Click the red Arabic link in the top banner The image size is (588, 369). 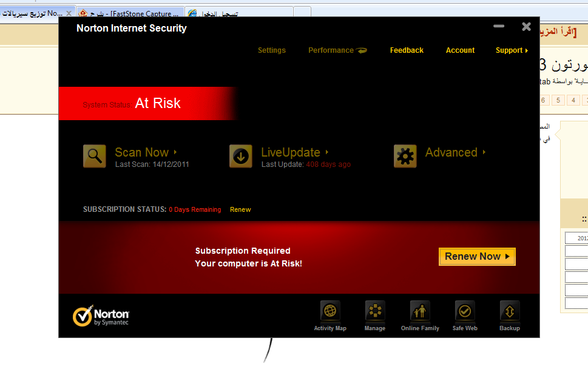pos(558,32)
